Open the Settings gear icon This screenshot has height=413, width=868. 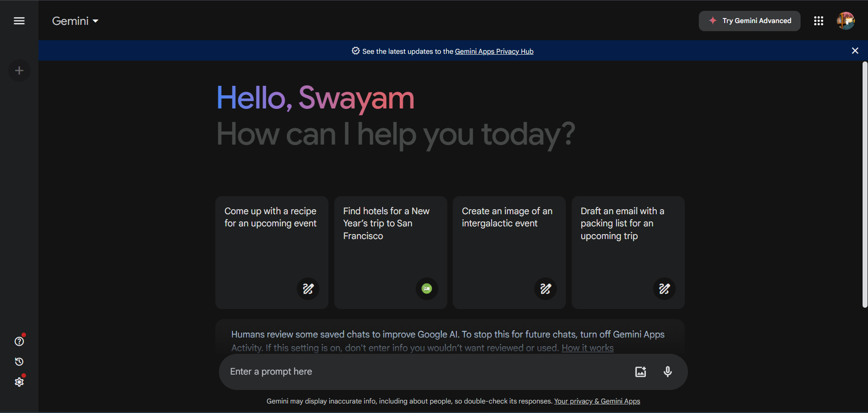(19, 382)
